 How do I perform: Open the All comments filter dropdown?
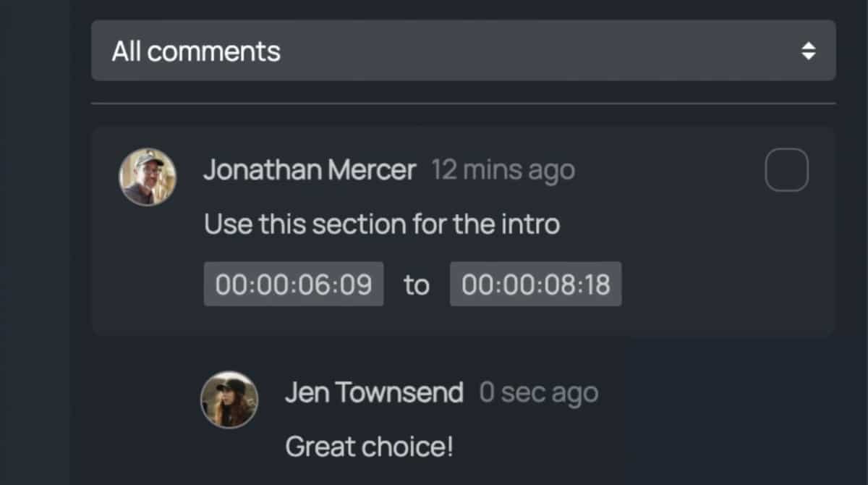click(463, 51)
